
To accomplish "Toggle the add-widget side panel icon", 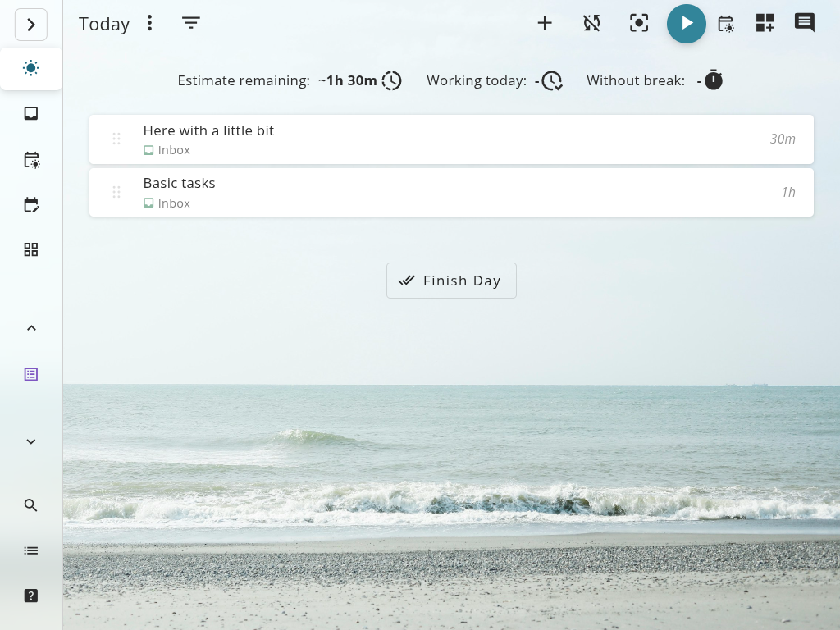I will (765, 23).
